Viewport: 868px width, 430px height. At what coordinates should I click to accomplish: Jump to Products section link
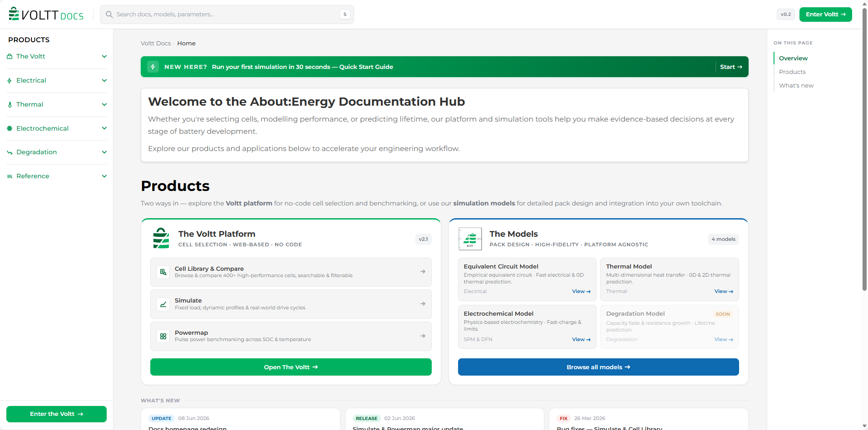(x=792, y=72)
